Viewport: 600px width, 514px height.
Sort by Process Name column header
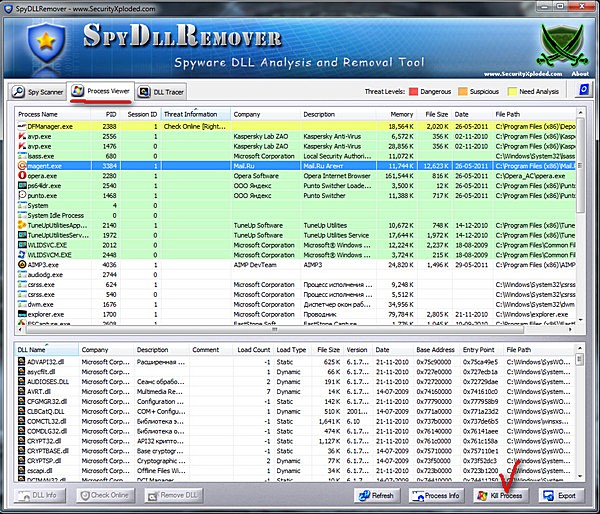(40, 114)
